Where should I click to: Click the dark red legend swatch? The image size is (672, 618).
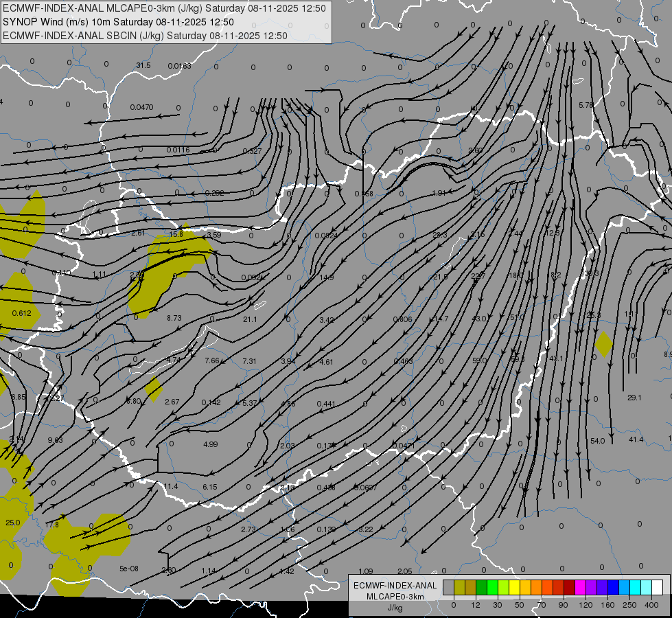click(570, 587)
